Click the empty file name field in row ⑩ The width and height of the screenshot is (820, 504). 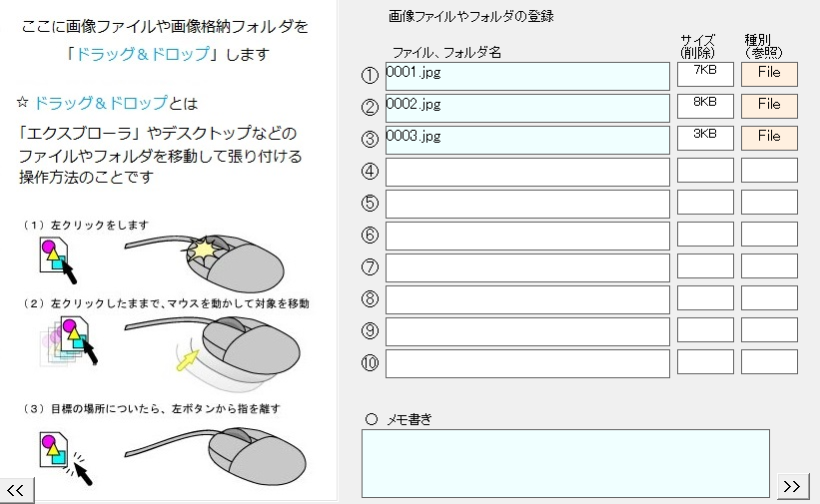pyautogui.click(x=527, y=363)
